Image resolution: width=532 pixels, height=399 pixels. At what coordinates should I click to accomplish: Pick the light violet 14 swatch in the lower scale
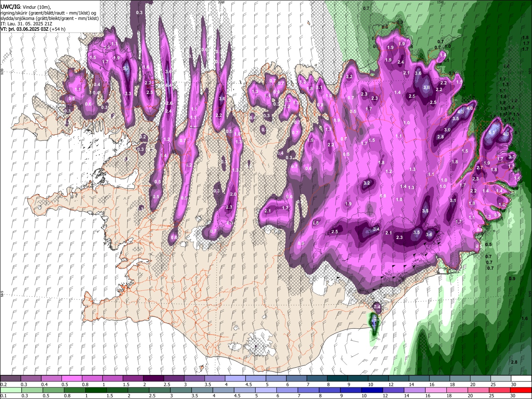point(414,390)
